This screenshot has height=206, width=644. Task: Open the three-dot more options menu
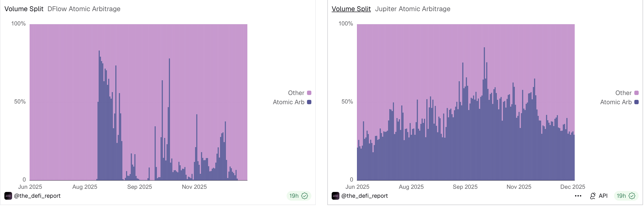578,196
